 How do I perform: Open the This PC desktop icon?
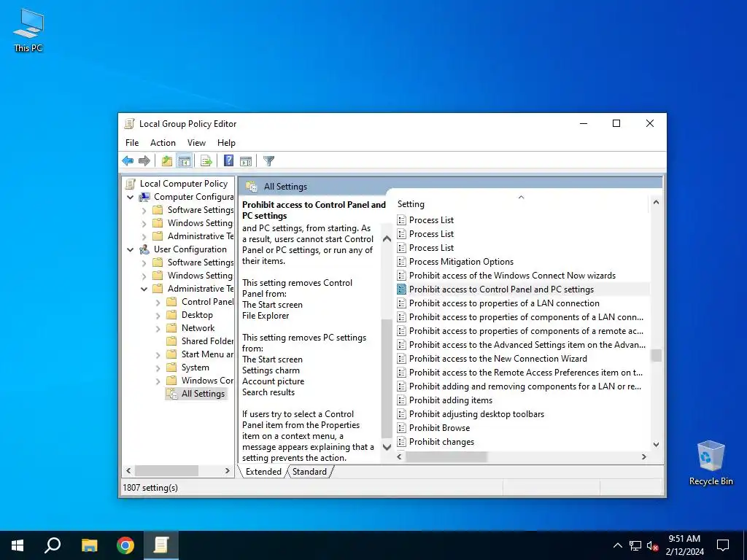(28, 31)
